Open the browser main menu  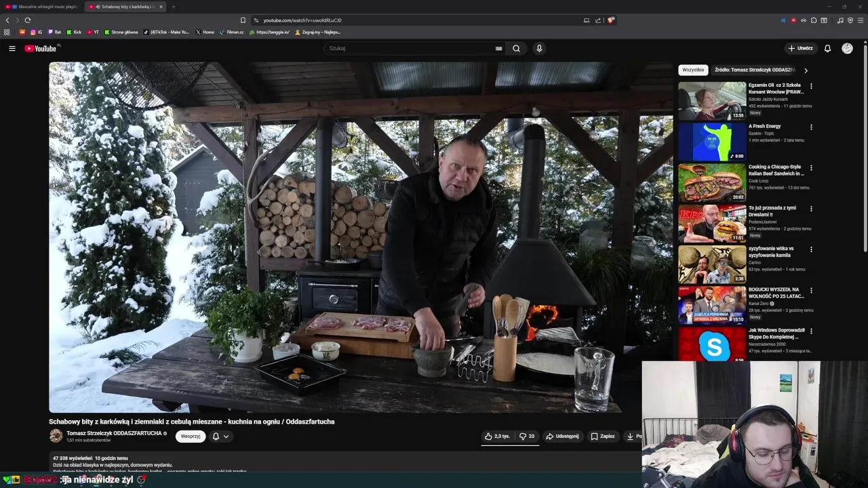pyautogui.click(x=861, y=20)
